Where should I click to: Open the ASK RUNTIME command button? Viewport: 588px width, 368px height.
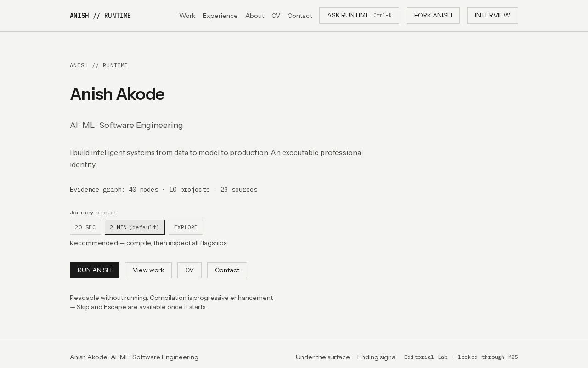(x=359, y=16)
